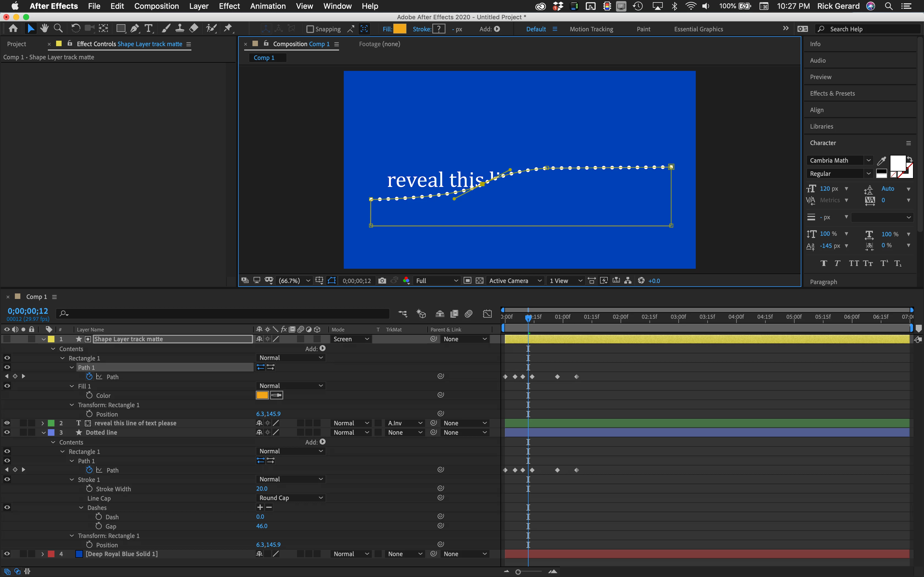Select the Type tool
This screenshot has width=924, height=577.
[x=148, y=29]
